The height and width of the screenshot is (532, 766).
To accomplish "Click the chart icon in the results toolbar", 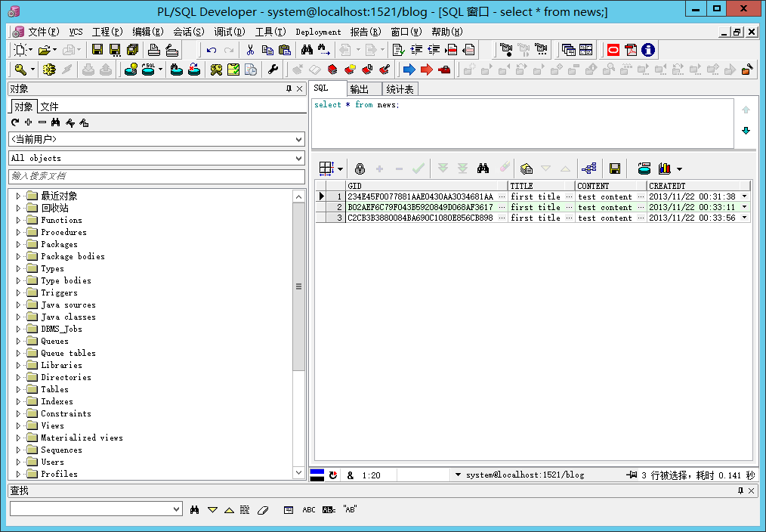I will pyautogui.click(x=664, y=169).
